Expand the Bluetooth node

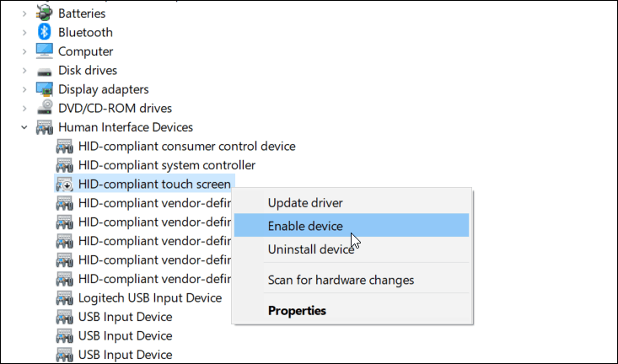pos(24,32)
